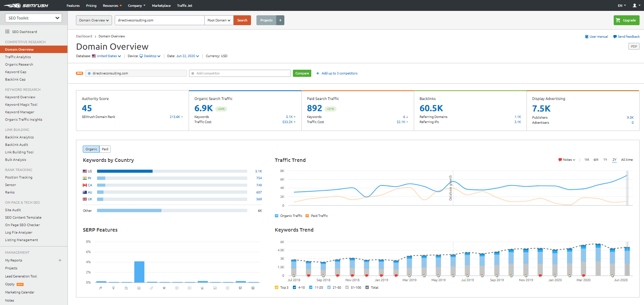The width and height of the screenshot is (644, 305).
Task: Click the Knowledge panel crown SERP icon
Action: (x=202, y=288)
